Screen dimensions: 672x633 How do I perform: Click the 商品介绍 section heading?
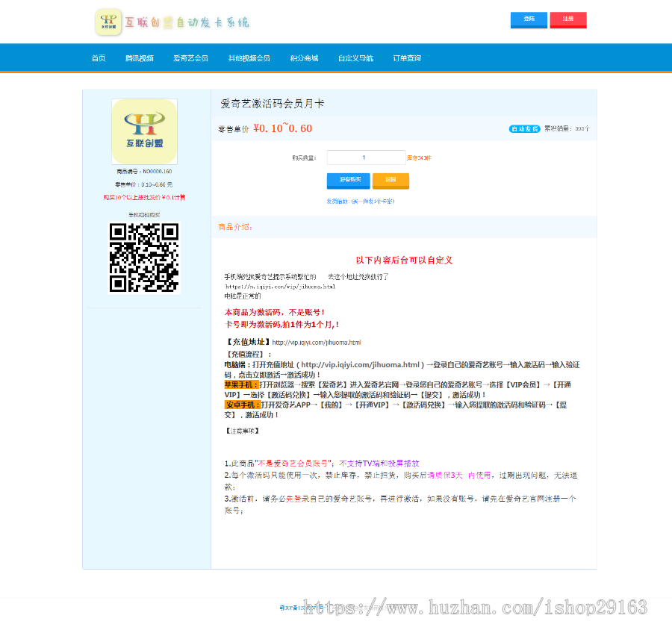tap(235, 227)
